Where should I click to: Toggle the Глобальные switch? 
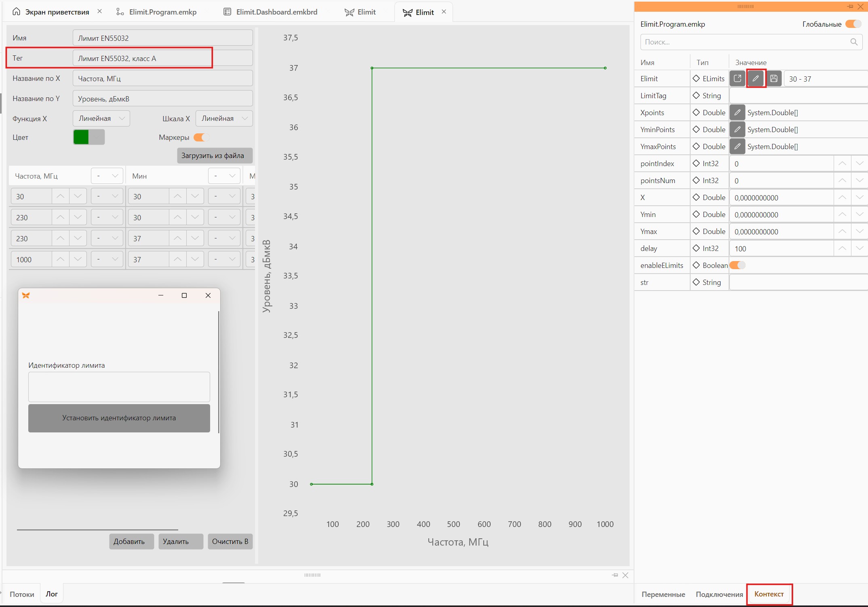pyautogui.click(x=853, y=24)
